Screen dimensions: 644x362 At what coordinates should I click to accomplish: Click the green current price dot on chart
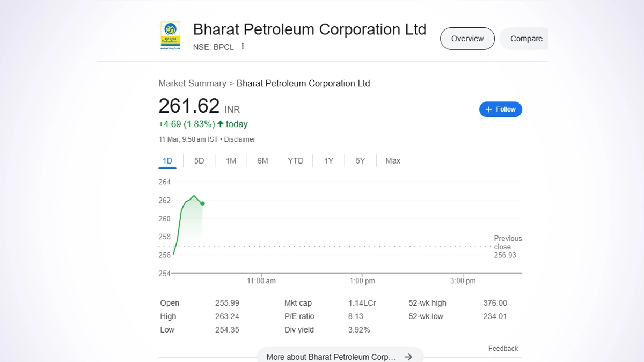[x=202, y=203]
